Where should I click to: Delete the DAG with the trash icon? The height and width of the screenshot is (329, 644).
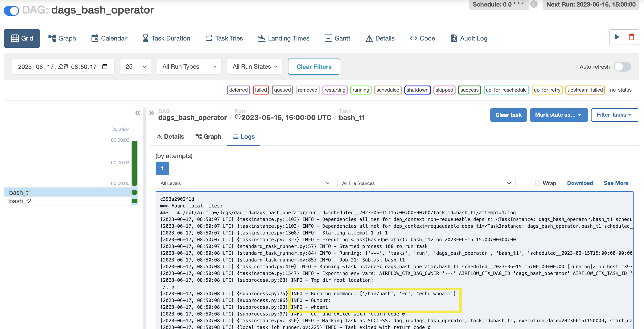[631, 37]
